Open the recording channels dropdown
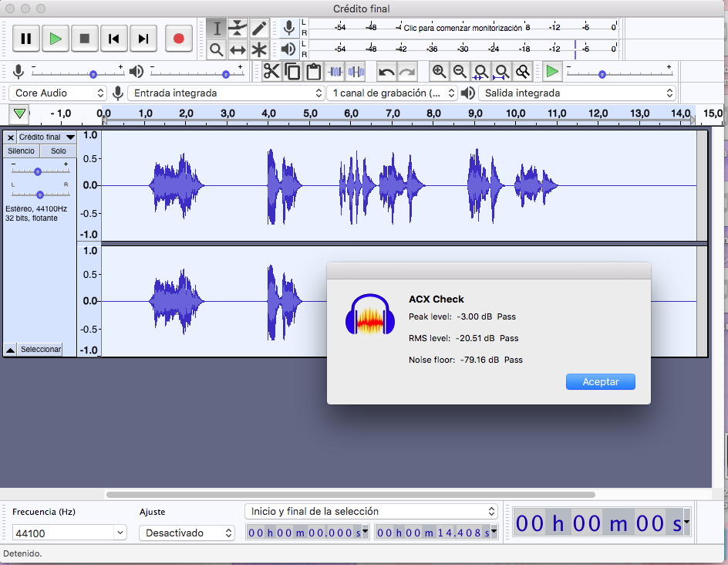 393,93
